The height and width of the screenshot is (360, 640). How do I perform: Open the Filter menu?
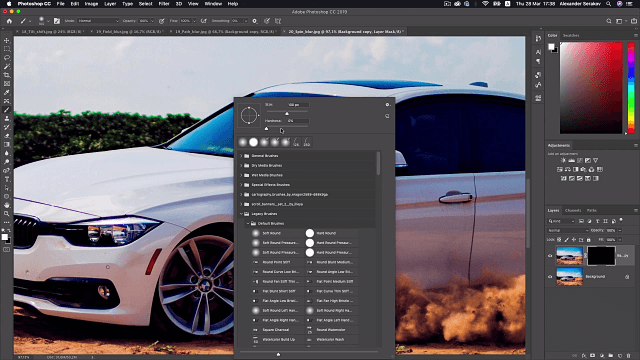click(164, 4)
